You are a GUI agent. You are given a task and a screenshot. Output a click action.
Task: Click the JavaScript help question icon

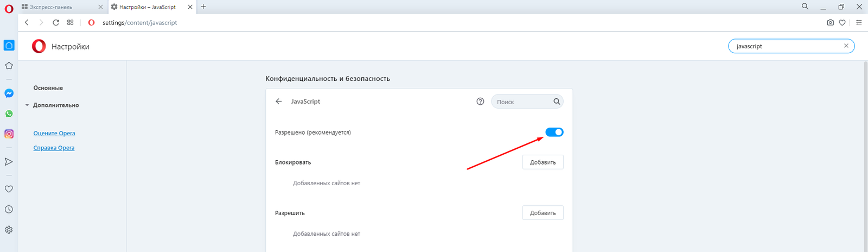(480, 102)
